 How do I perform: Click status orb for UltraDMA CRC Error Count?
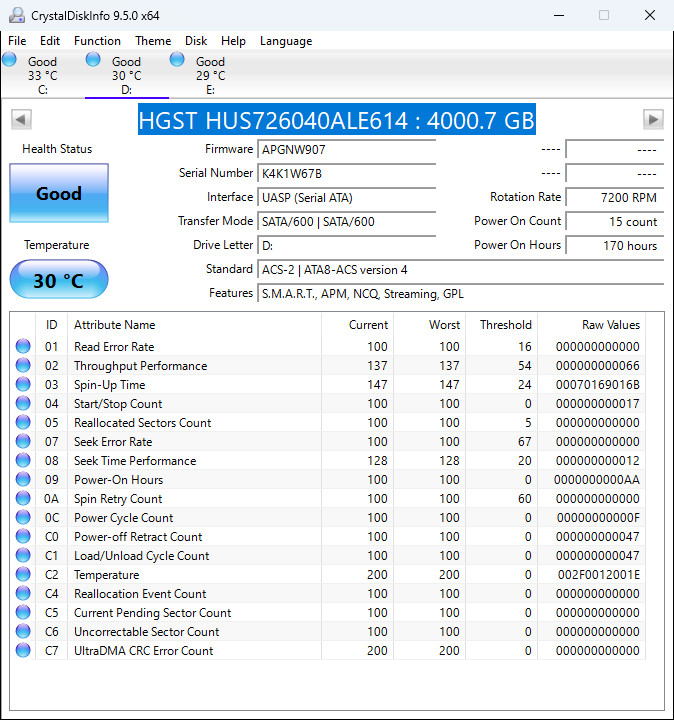point(23,651)
